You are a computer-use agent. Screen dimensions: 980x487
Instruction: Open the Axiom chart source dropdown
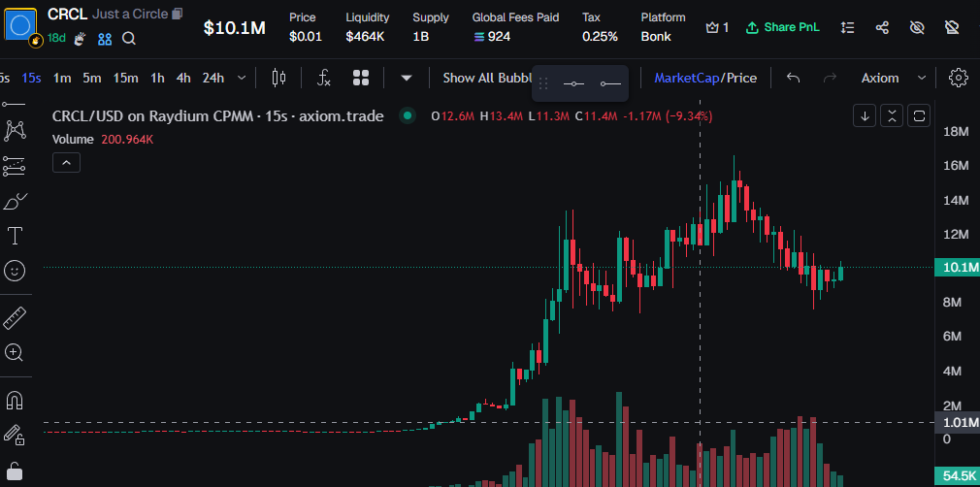tap(893, 79)
